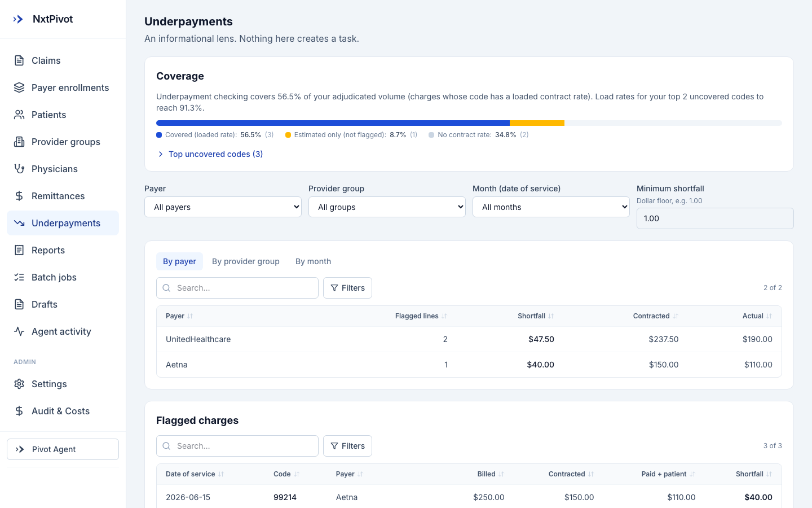Click the Reports page icon
Screen dimensions: 812x508
tap(19, 250)
